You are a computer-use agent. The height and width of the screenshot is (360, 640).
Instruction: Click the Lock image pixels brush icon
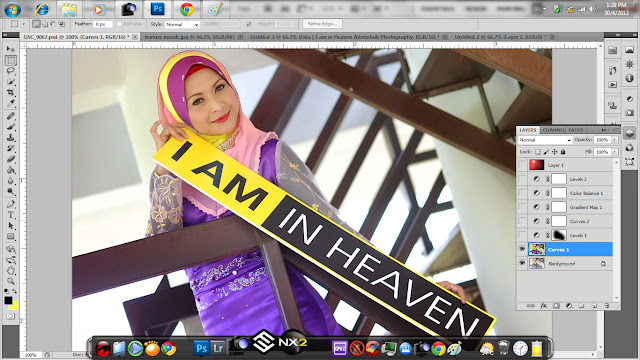click(546, 152)
